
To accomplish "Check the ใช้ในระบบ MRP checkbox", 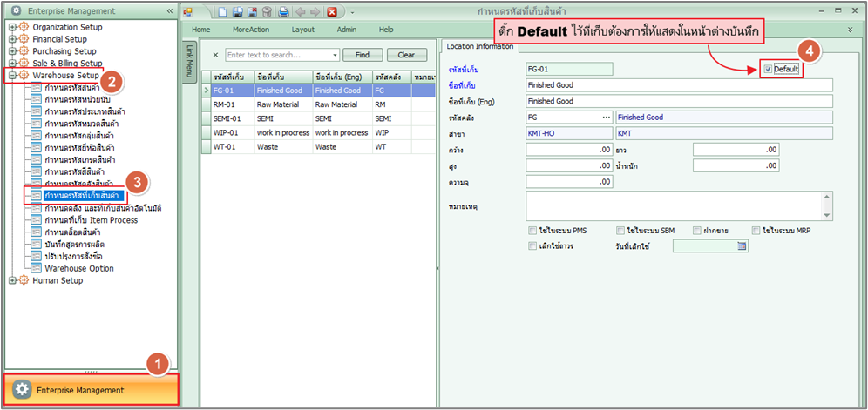I will 756,231.
